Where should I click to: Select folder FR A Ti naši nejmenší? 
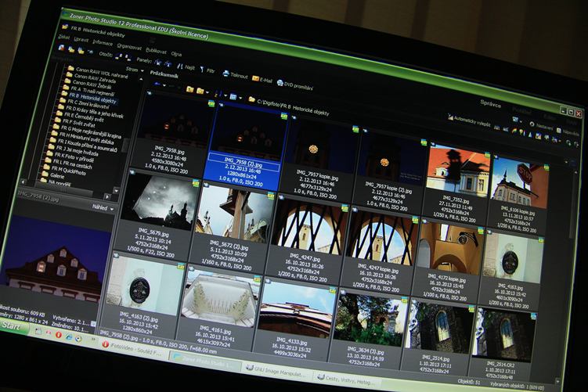88,90
